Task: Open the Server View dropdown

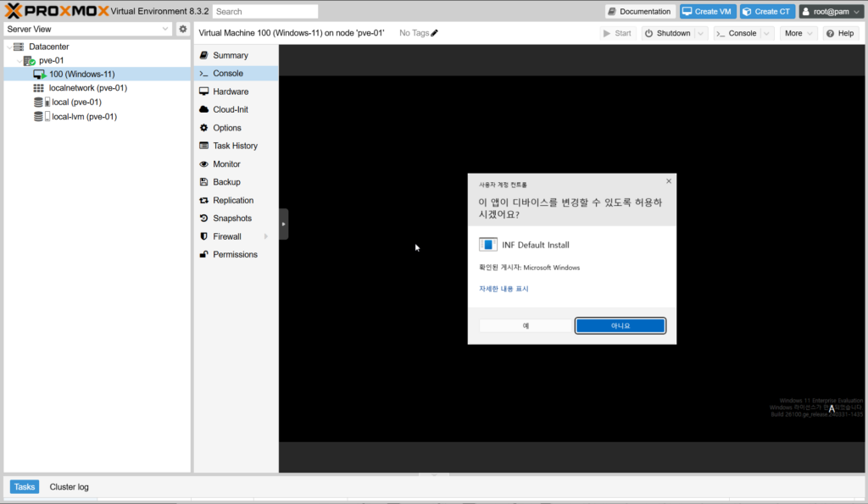Action: click(165, 29)
